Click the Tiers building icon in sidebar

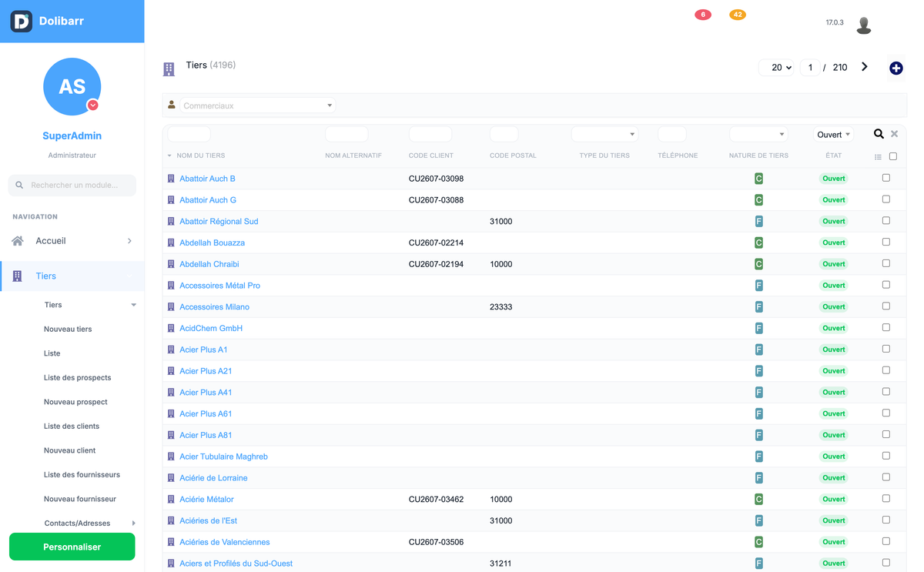point(17,276)
